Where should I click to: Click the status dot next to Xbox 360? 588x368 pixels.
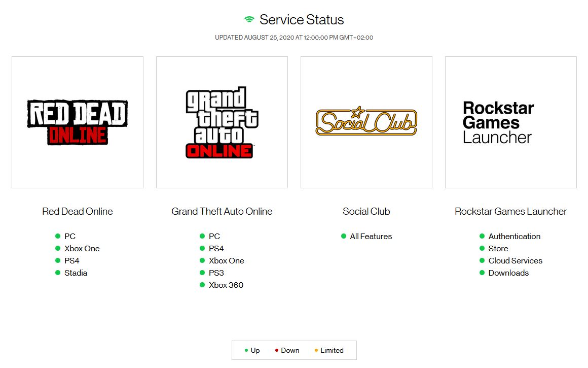click(x=201, y=285)
